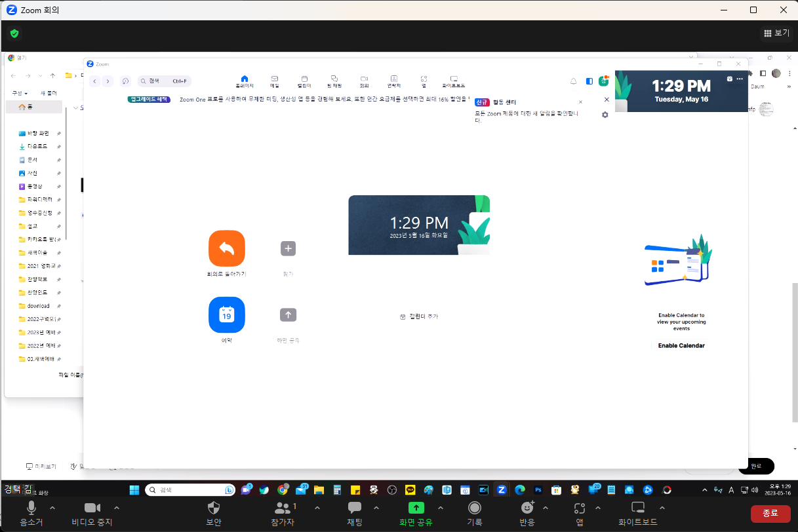This screenshot has height=532, width=798.
Task: Click the 업그레이드 혜택 badge
Action: (149, 99)
